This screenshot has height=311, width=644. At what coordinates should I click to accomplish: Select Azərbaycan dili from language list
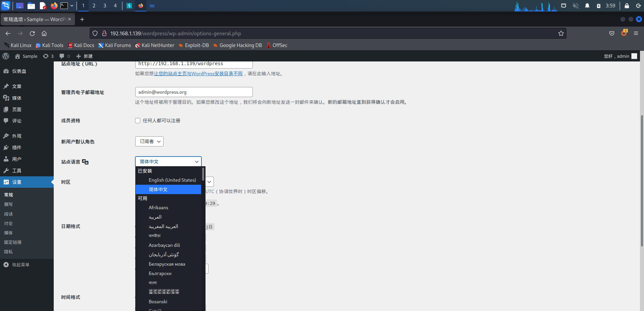tap(169, 245)
